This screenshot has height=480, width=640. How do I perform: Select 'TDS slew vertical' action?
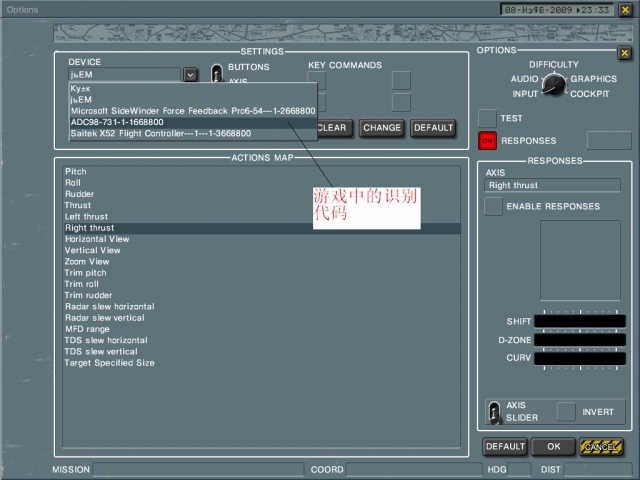coord(262,351)
